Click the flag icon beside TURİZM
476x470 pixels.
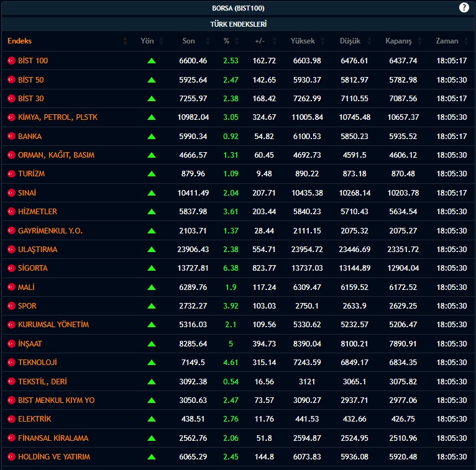click(x=11, y=174)
